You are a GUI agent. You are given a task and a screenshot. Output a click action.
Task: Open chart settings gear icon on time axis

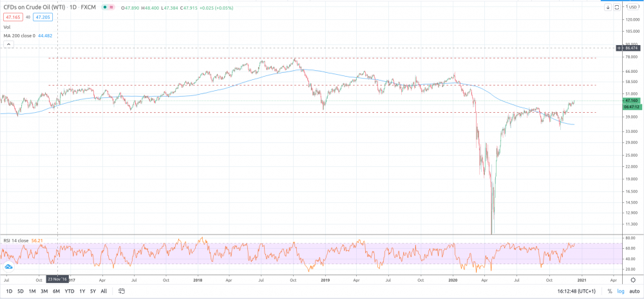[633, 280]
